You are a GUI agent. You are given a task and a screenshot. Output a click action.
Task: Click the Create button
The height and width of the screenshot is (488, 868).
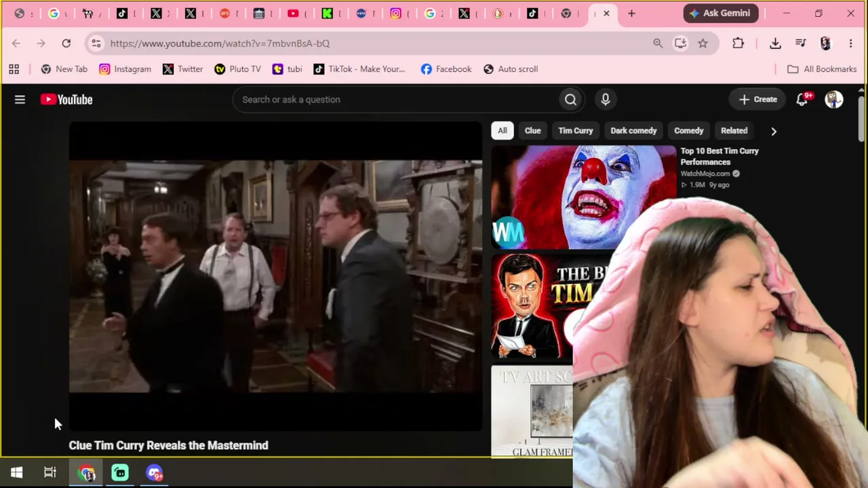coord(758,100)
